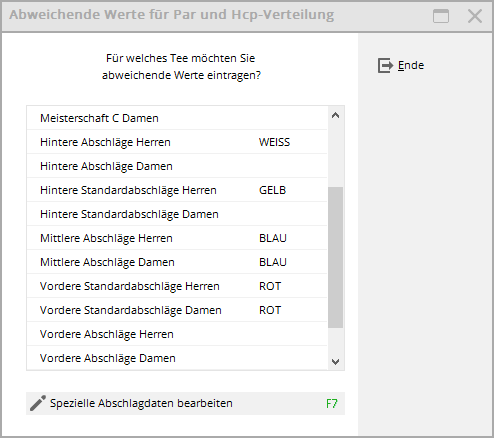The image size is (494, 438).
Task: Choose Hintere Abschläge Damen entry
Action: click(x=177, y=166)
